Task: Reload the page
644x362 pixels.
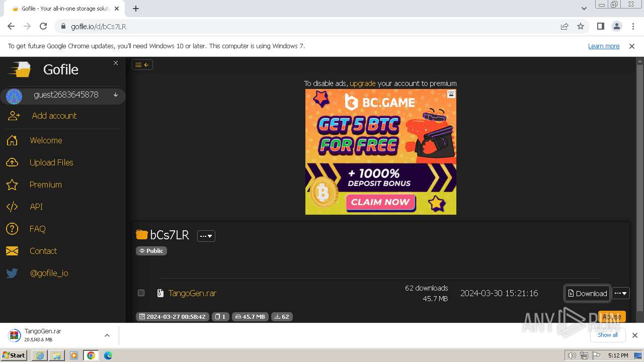Action: coord(43,26)
